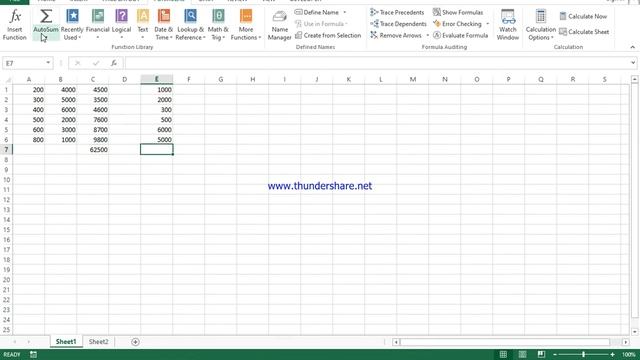Image resolution: width=640 pixels, height=360 pixels.
Task: Click Calculate Now
Action: pos(583,16)
